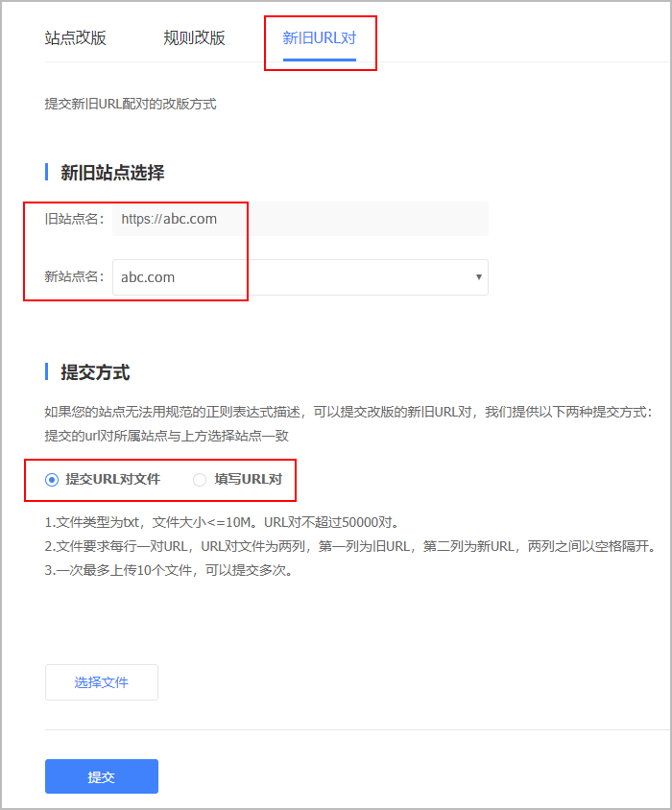Image resolution: width=672 pixels, height=810 pixels.
Task: Open the 新旧URL对 tab
Action: point(320,38)
